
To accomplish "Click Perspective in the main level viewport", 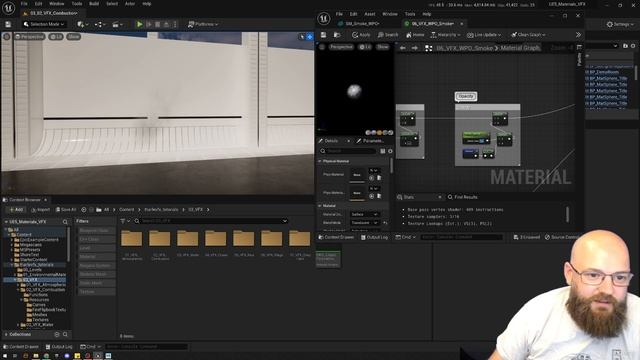I will (x=29, y=37).
